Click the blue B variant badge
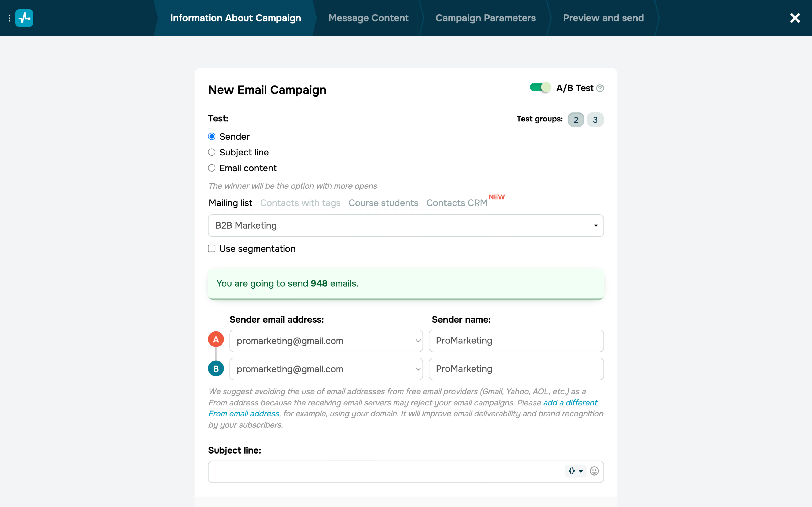 click(x=216, y=368)
